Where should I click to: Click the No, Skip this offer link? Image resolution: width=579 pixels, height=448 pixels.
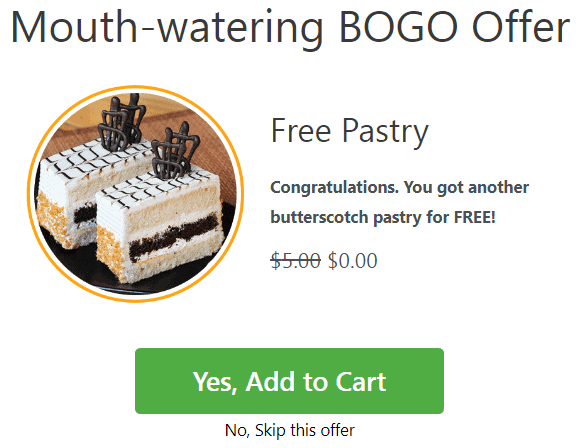point(290,430)
